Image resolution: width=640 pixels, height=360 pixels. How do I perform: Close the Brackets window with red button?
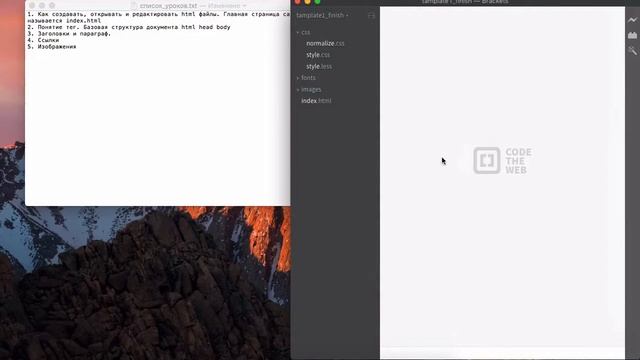[298, 2]
